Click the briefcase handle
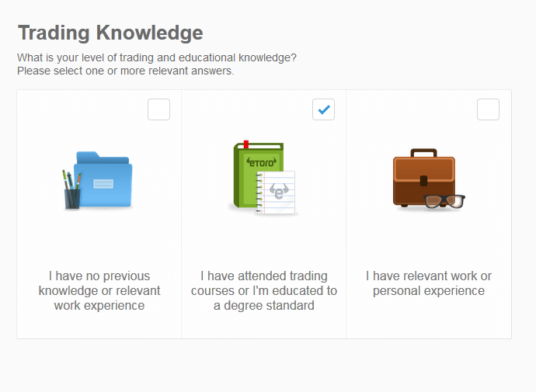The image size is (536, 392). pyautogui.click(x=423, y=153)
